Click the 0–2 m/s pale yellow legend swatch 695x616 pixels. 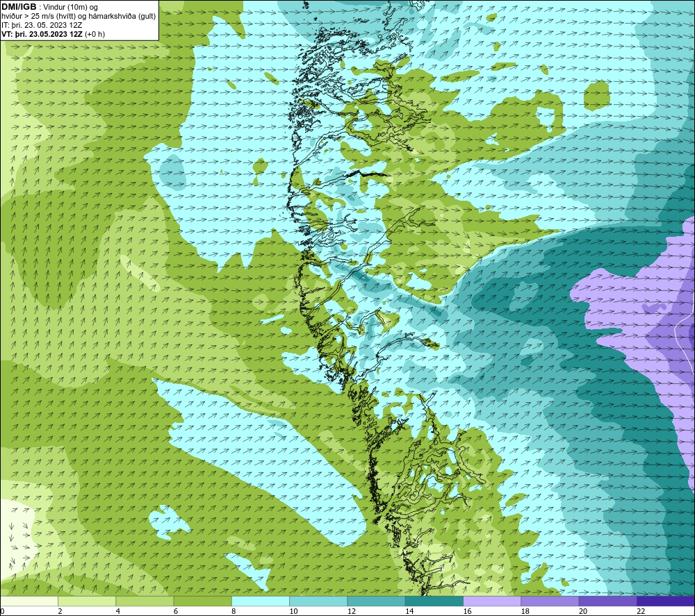coord(29,601)
